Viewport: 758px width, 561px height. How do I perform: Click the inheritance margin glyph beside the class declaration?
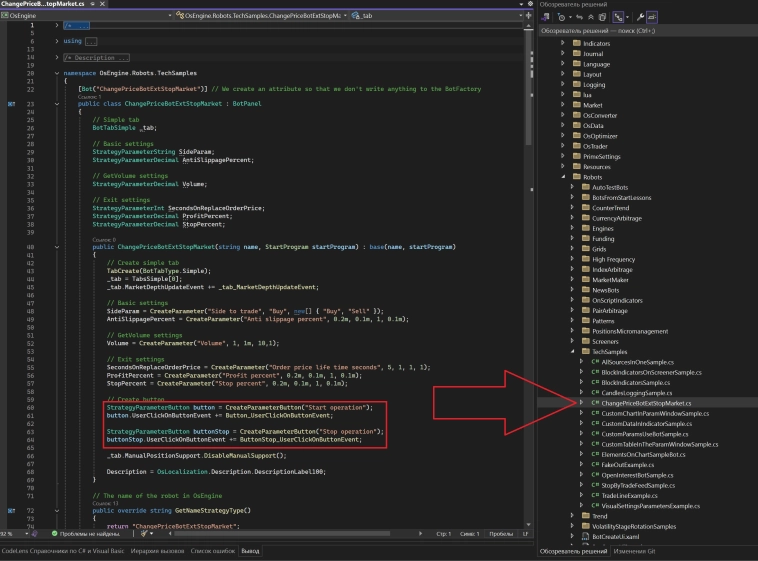12,103
